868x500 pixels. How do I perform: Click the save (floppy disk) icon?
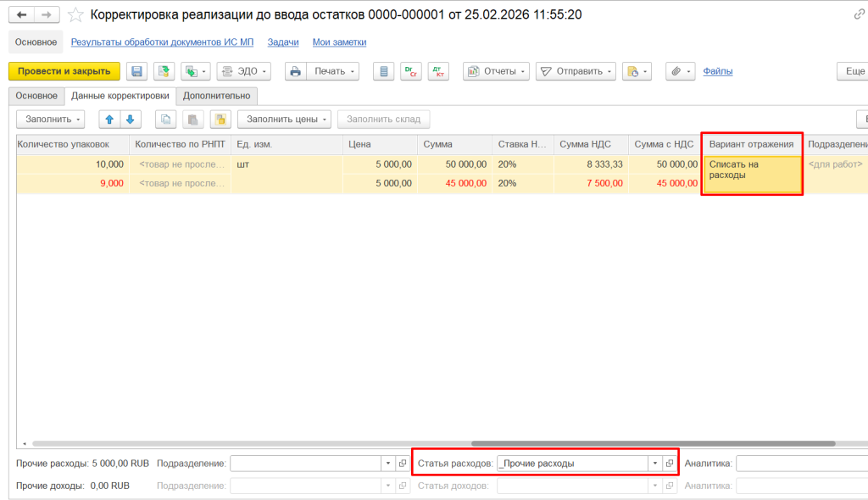click(136, 71)
